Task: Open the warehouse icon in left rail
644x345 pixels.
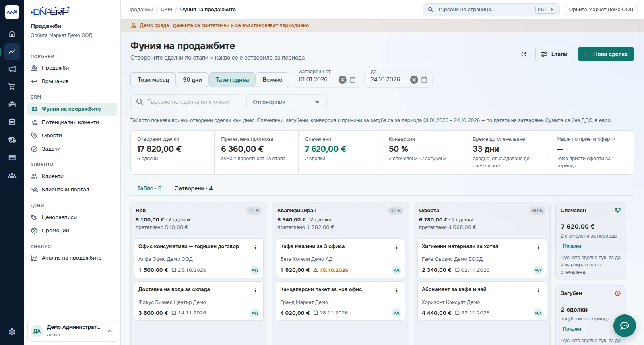Action: [x=12, y=105]
